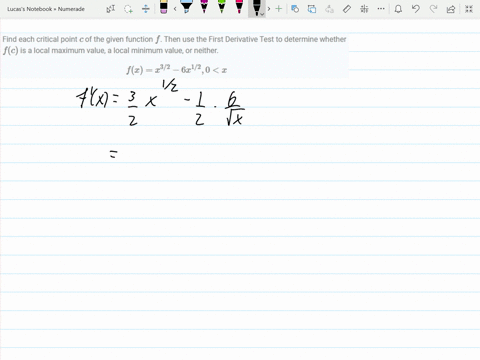Open notifications bell
The height and width of the screenshot is (360, 480).
(x=398, y=9)
